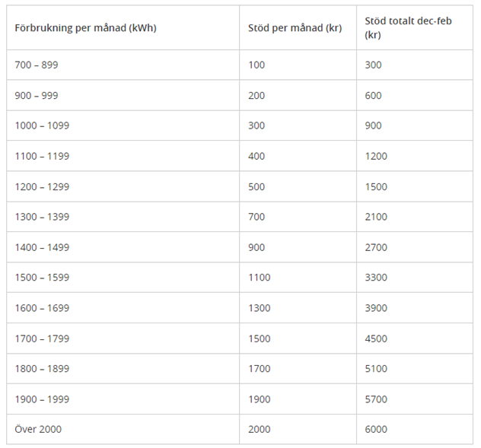Select the '1500 – 1599' range cell
Screen dimensions: 481x448
[x=42, y=278]
